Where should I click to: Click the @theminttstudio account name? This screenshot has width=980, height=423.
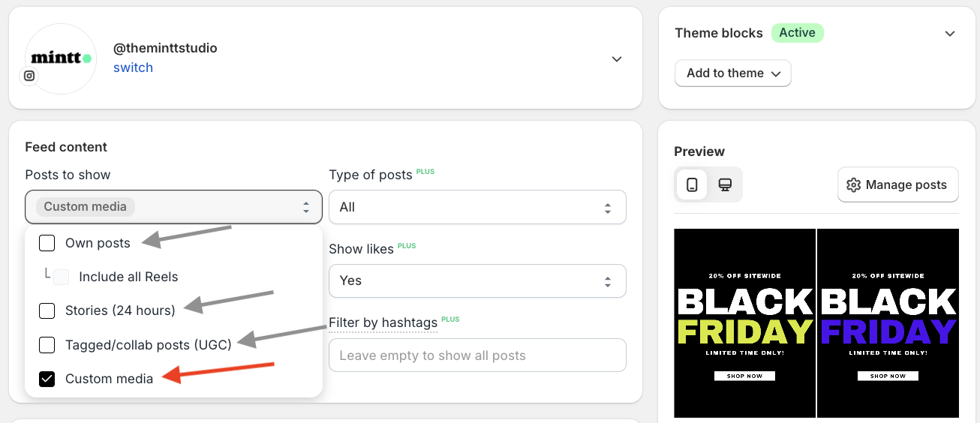pos(165,48)
